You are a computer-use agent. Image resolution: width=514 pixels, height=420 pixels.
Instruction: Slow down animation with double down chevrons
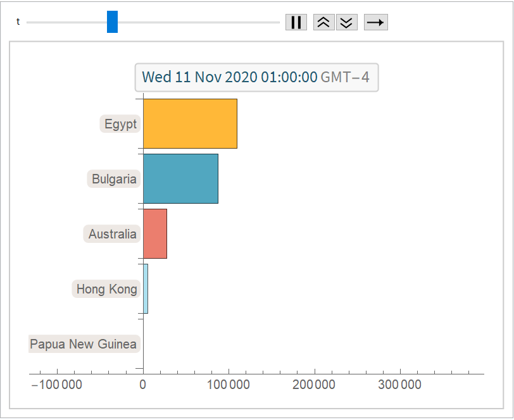pos(346,22)
